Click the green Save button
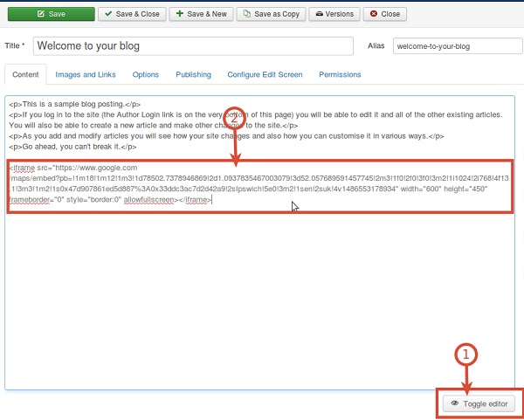The image size is (524, 420). (52, 14)
